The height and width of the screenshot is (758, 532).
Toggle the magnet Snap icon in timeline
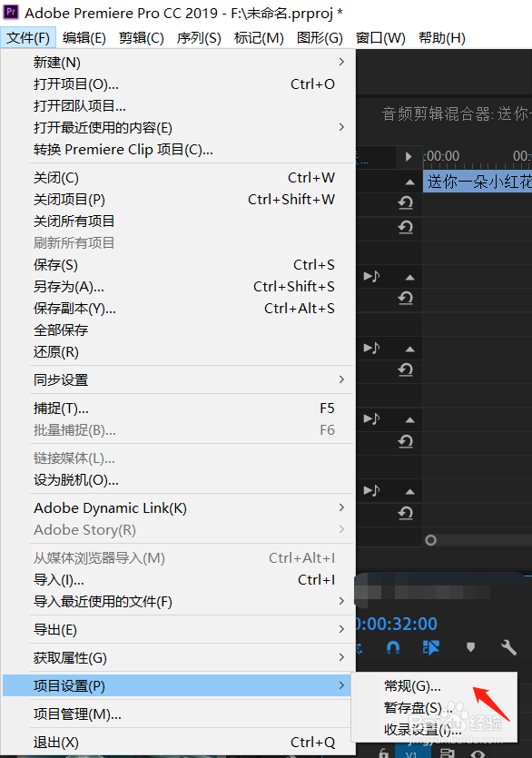[x=393, y=647]
